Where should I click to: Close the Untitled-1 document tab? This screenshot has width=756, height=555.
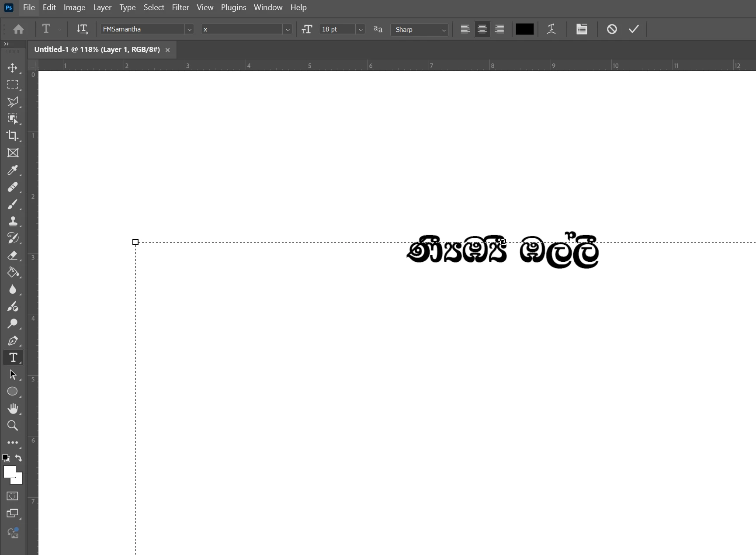(x=167, y=50)
